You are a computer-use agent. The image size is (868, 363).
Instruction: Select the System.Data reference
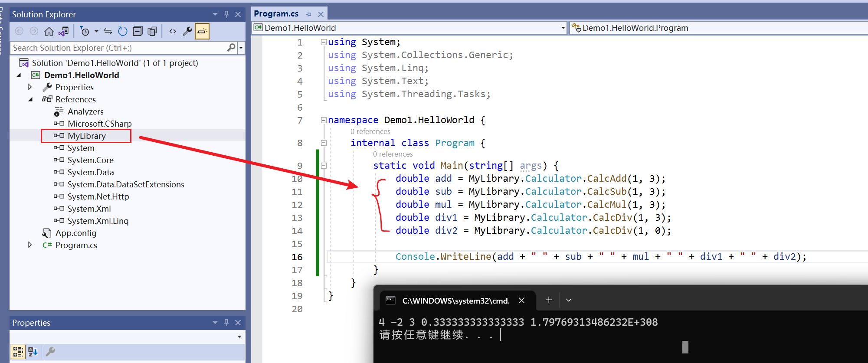(91, 172)
